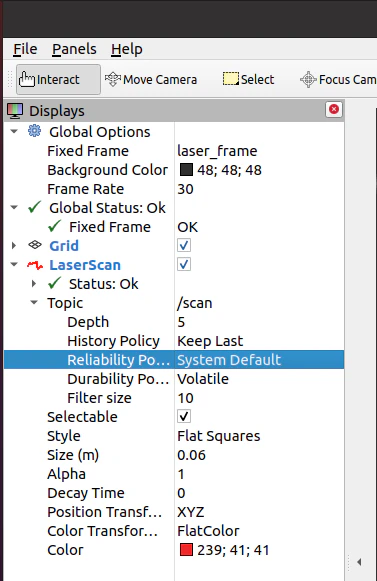The height and width of the screenshot is (581, 377).
Task: Select the Global Options row label
Action: coord(99,132)
